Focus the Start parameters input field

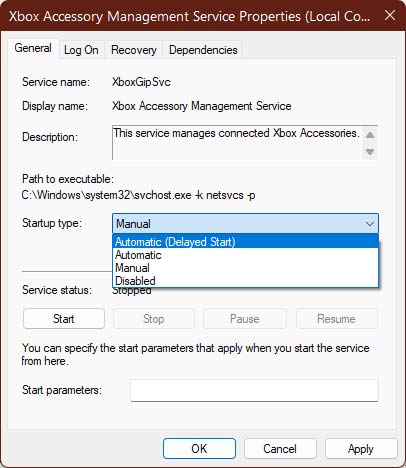coord(254,390)
